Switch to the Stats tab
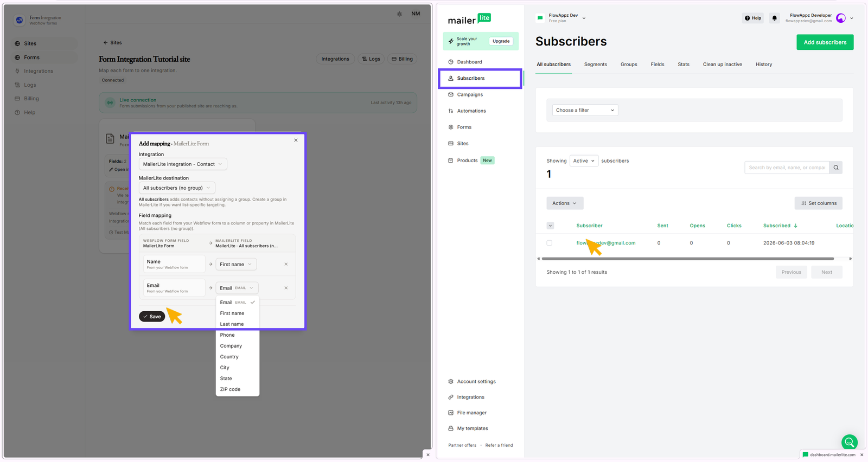The image size is (868, 462). click(684, 65)
